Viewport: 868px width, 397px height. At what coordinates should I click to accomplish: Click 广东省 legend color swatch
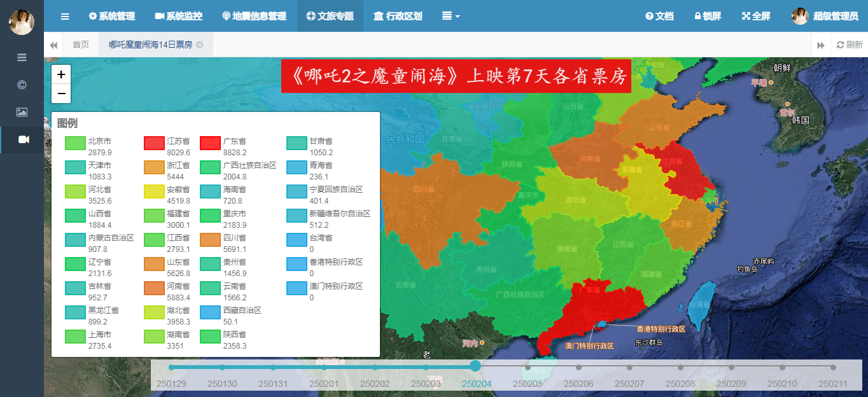(x=210, y=143)
